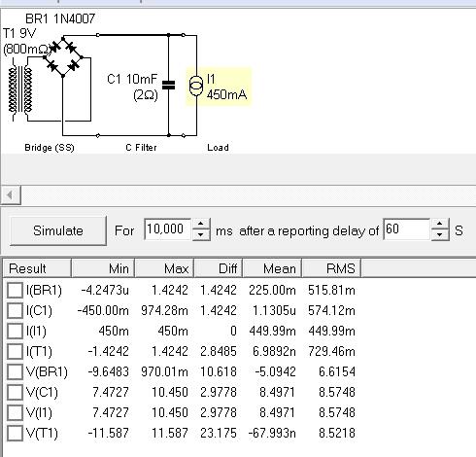Decrease simulation time with down stepper arrow

pyautogui.click(x=201, y=234)
